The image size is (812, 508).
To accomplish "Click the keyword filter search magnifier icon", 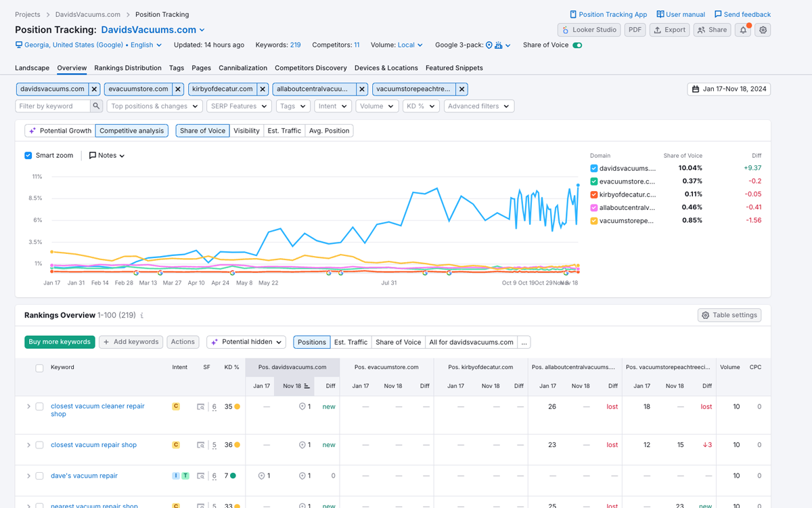I will point(97,106).
